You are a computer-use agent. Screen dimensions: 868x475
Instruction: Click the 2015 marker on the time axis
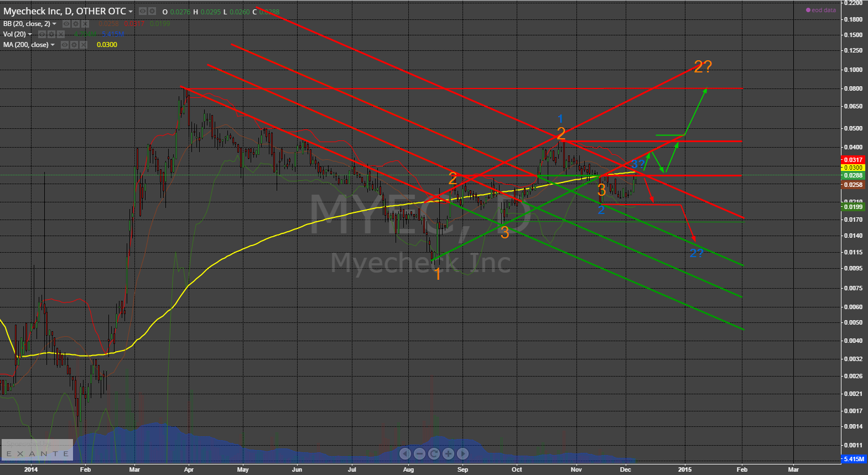pos(684,469)
